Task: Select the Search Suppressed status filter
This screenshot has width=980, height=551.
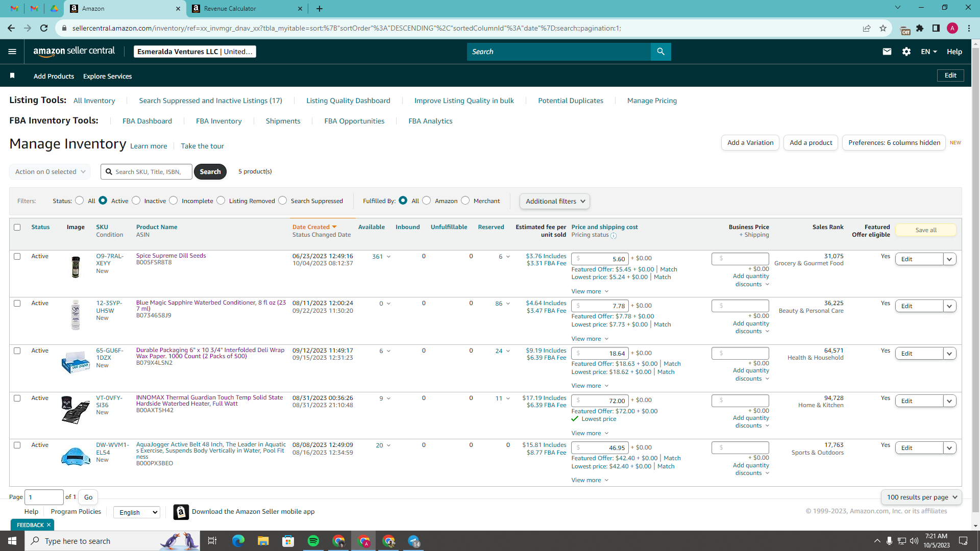Action: (x=283, y=201)
